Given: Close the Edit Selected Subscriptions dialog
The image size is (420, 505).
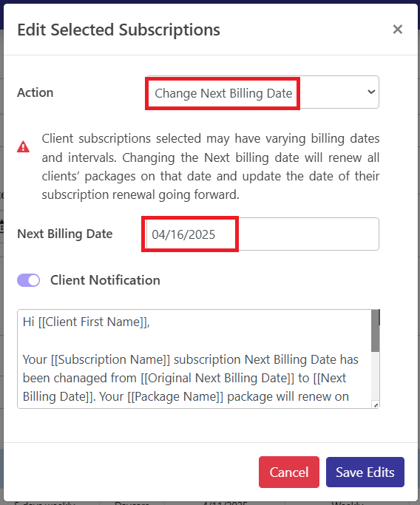Looking at the screenshot, I should [398, 30].
